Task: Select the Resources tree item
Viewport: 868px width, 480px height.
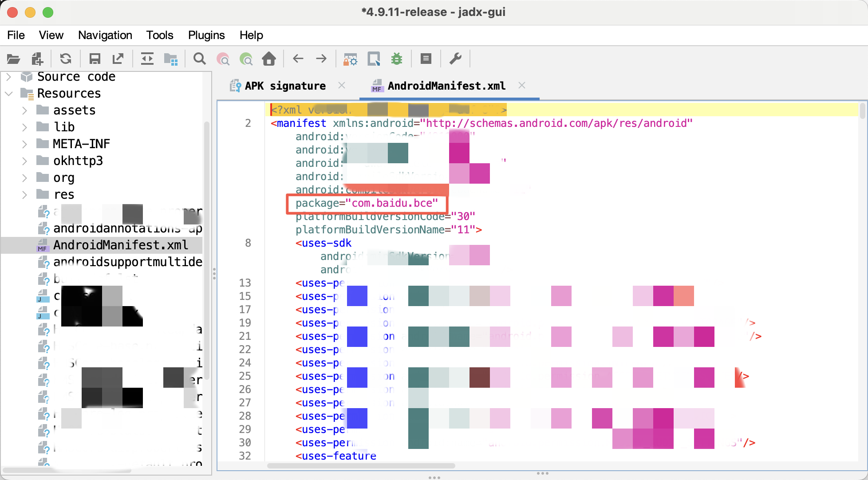Action: (x=69, y=94)
